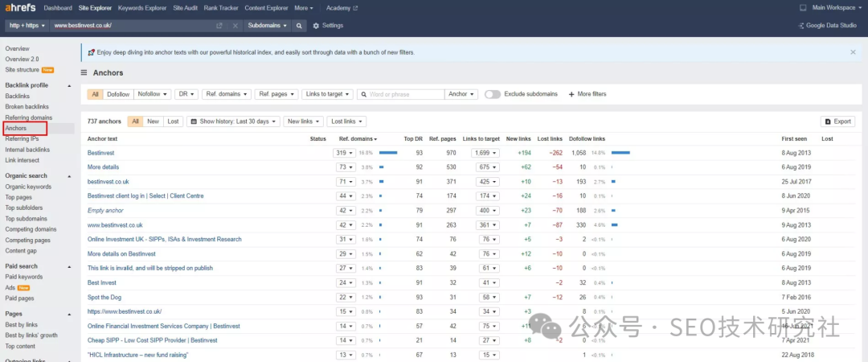The image size is (868, 362).
Task: Expand the Show history: Last 30 days dropdown
Action: point(233,121)
